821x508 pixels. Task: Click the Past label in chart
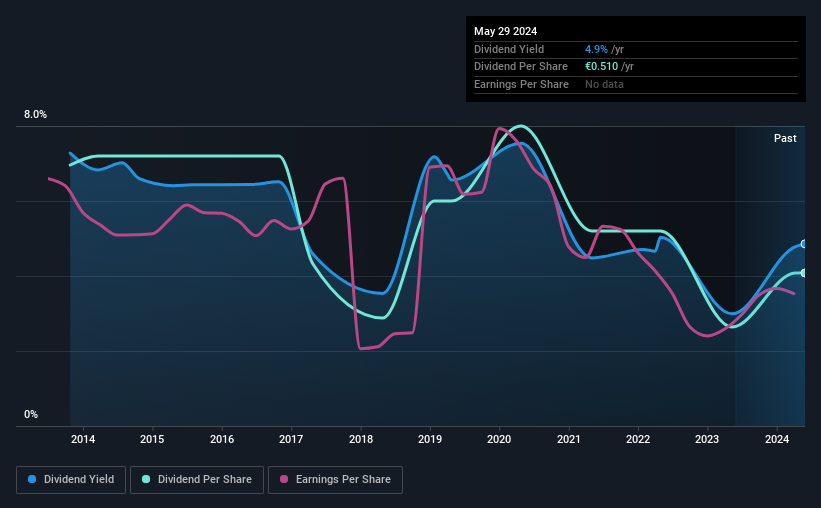[785, 138]
